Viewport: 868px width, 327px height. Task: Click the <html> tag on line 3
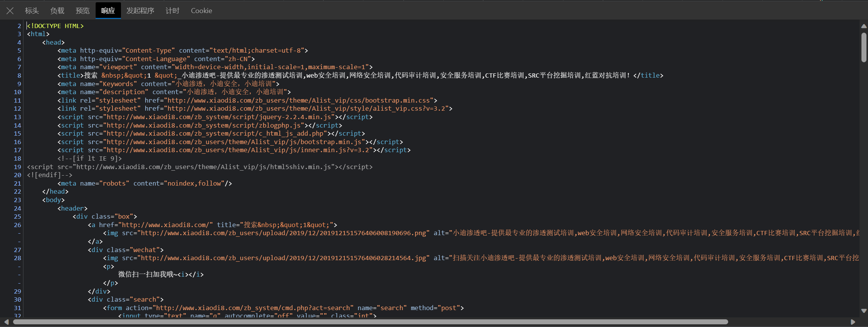point(38,34)
